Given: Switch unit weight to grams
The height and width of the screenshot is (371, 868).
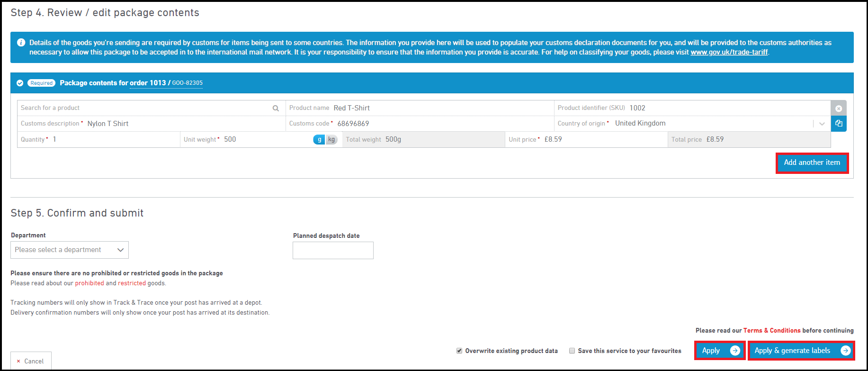Looking at the screenshot, I should tap(319, 139).
